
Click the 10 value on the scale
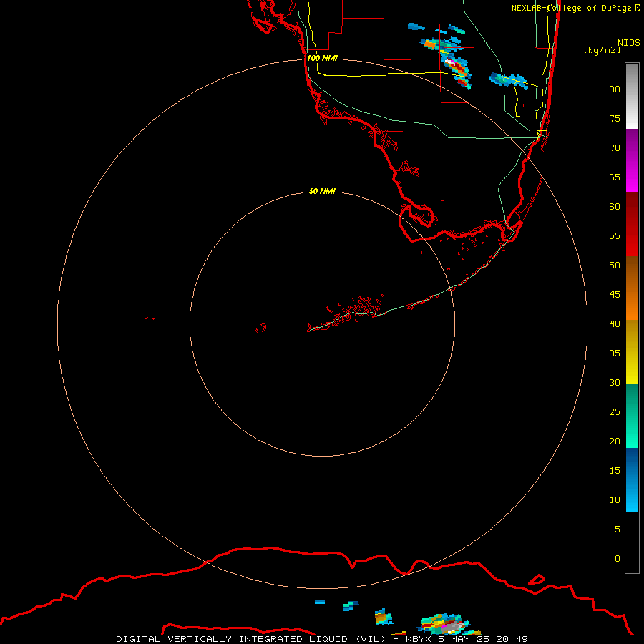[x=615, y=500]
